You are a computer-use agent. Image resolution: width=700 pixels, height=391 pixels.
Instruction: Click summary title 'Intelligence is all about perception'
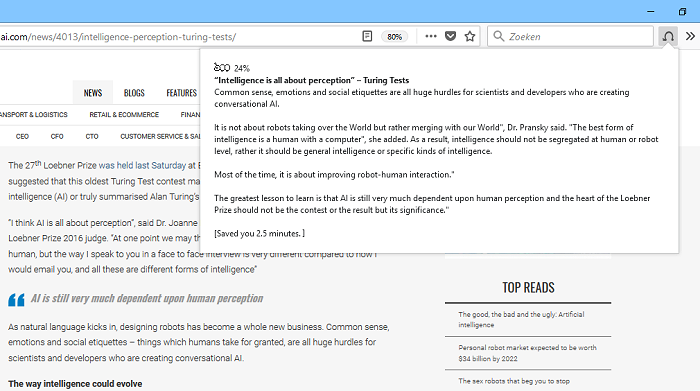point(312,80)
